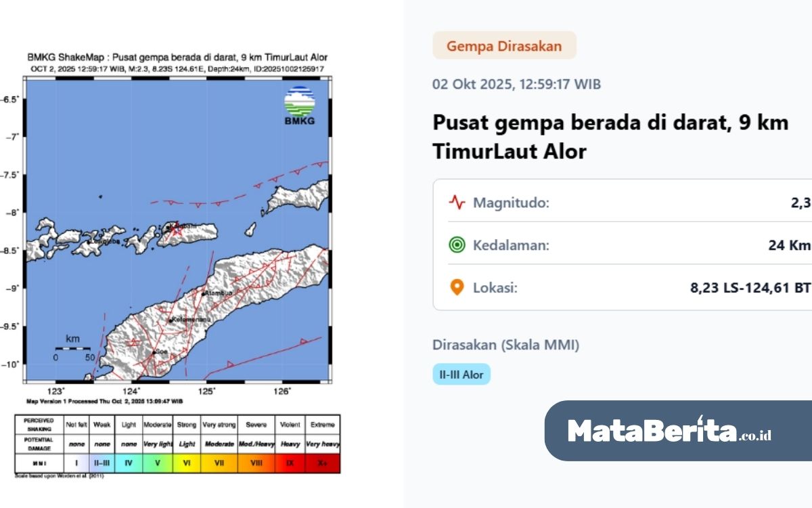The width and height of the screenshot is (812, 508).
Task: Click the cyan MMI IV color cell
Action: (x=129, y=463)
